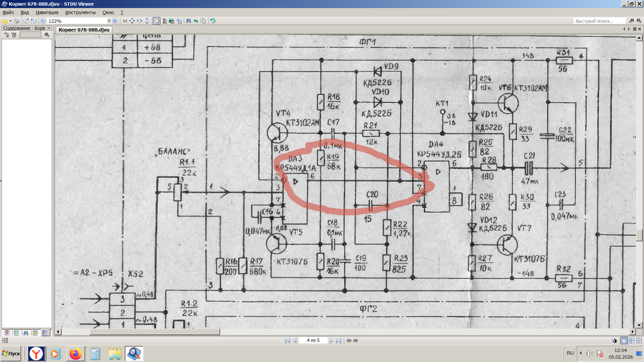Open the Bookmarks sidebar tab icon
This screenshot has height=362, width=644.
(x=7, y=333)
